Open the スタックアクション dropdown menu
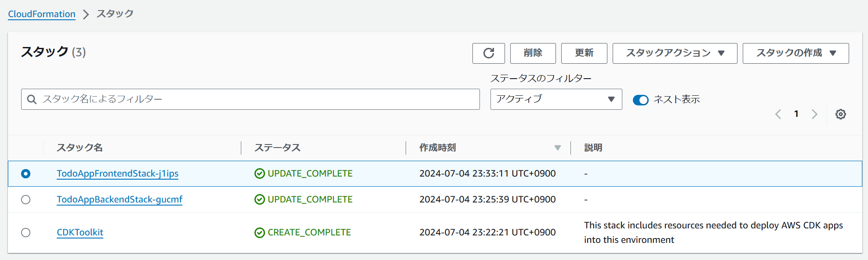This screenshot has width=868, height=260. coord(674,53)
